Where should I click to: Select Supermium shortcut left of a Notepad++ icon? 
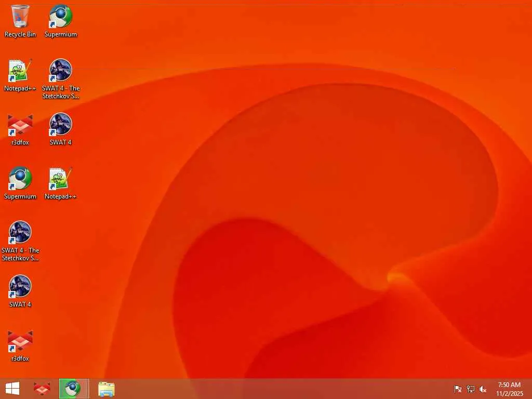point(20,183)
